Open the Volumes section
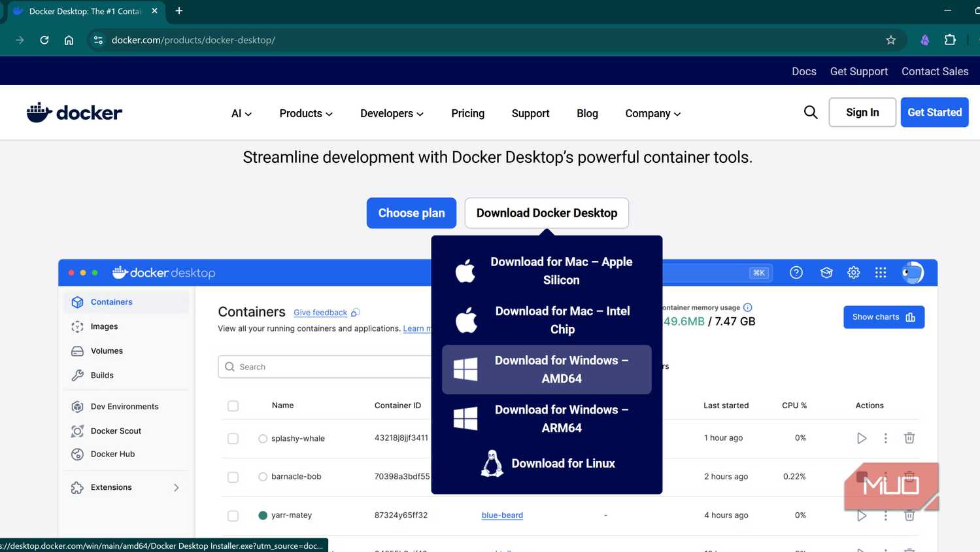Image resolution: width=980 pixels, height=552 pixels. click(x=105, y=351)
